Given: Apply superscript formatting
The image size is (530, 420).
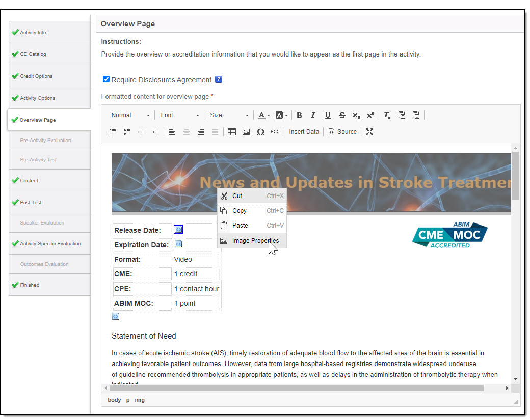Looking at the screenshot, I should (370, 115).
